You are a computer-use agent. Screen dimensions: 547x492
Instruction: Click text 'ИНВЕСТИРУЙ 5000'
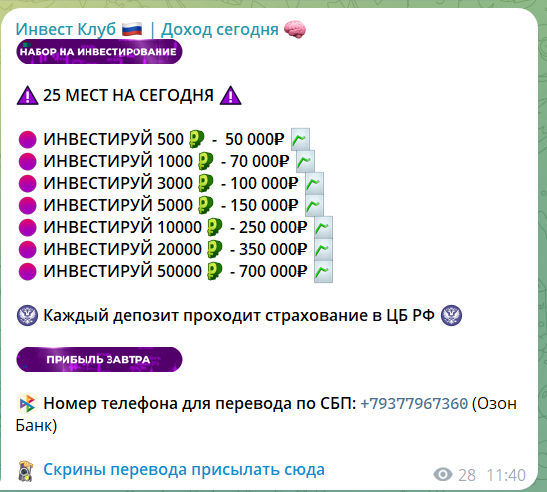pos(118,205)
